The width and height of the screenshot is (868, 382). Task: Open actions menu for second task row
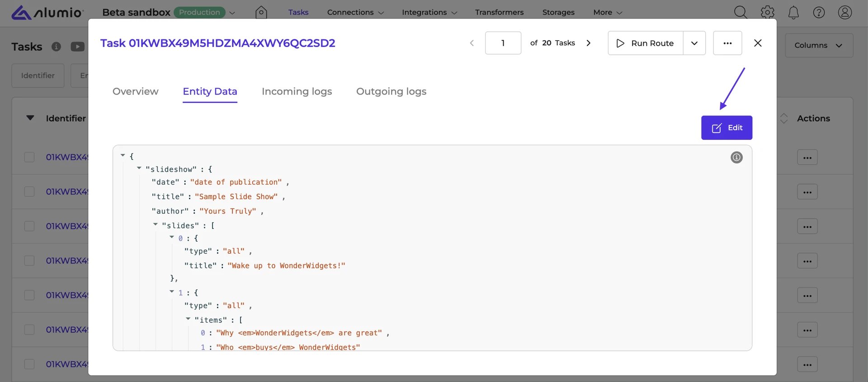click(807, 192)
